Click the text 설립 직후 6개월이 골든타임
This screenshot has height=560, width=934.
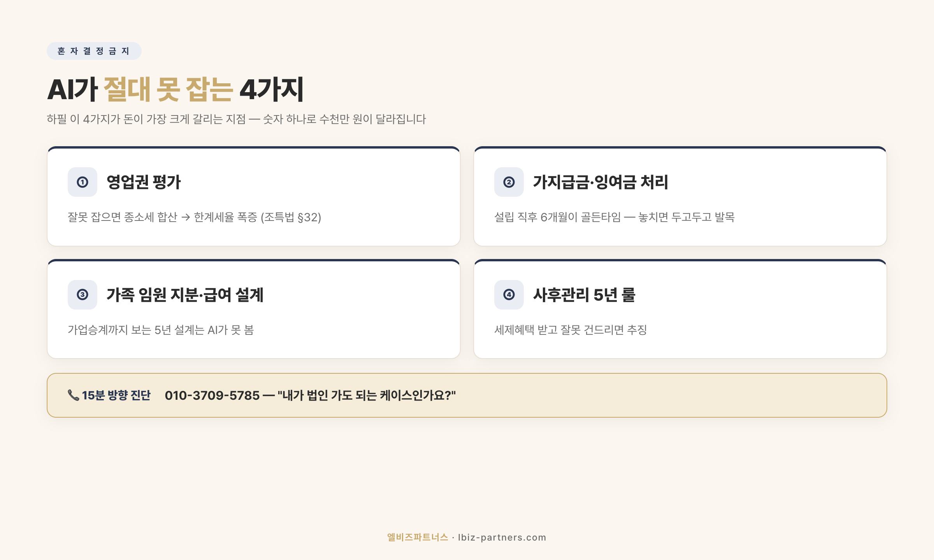pyautogui.click(x=557, y=217)
